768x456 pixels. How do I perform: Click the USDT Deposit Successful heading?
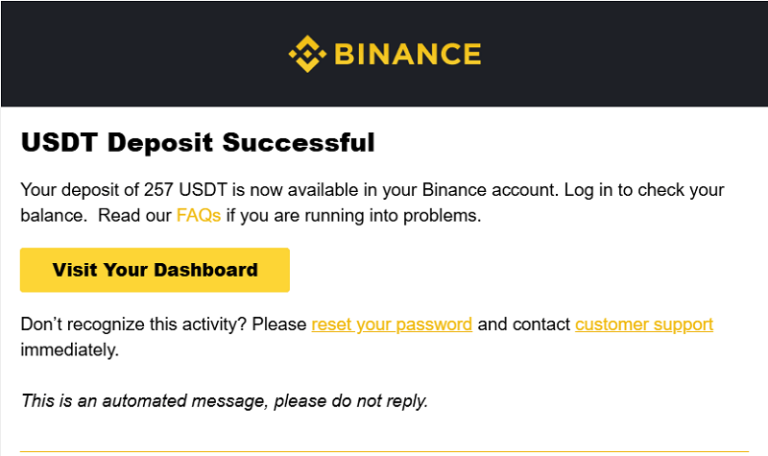coord(197,143)
